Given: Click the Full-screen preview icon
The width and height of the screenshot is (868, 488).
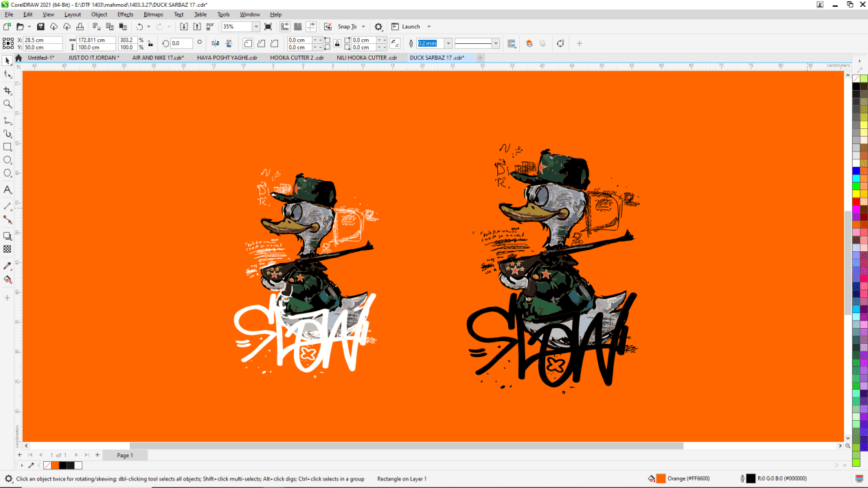Looking at the screenshot, I should coord(268,27).
